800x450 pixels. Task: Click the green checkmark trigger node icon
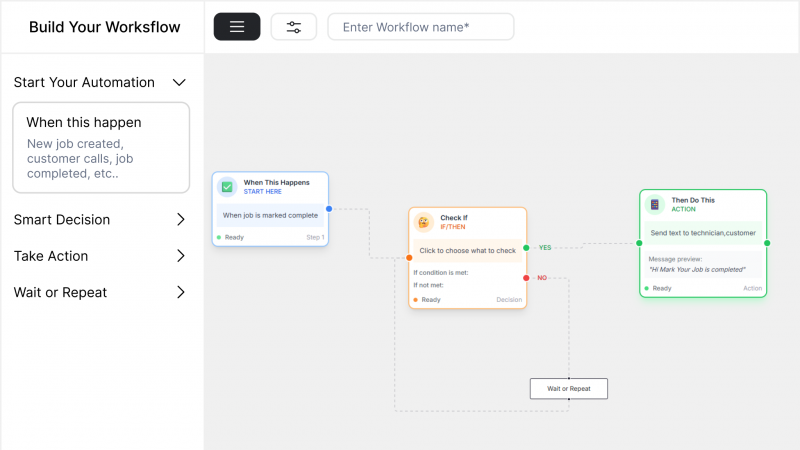(x=227, y=186)
